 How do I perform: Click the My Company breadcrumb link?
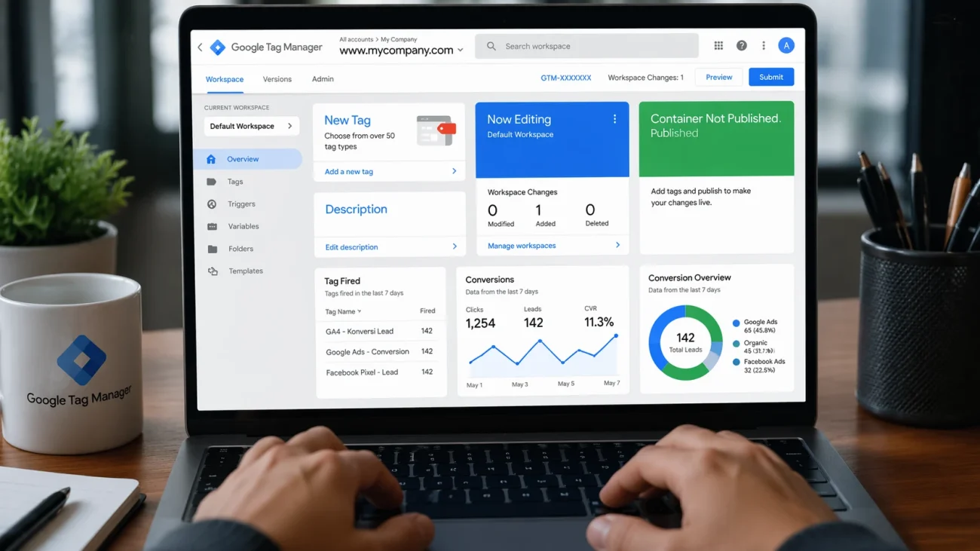coord(399,39)
